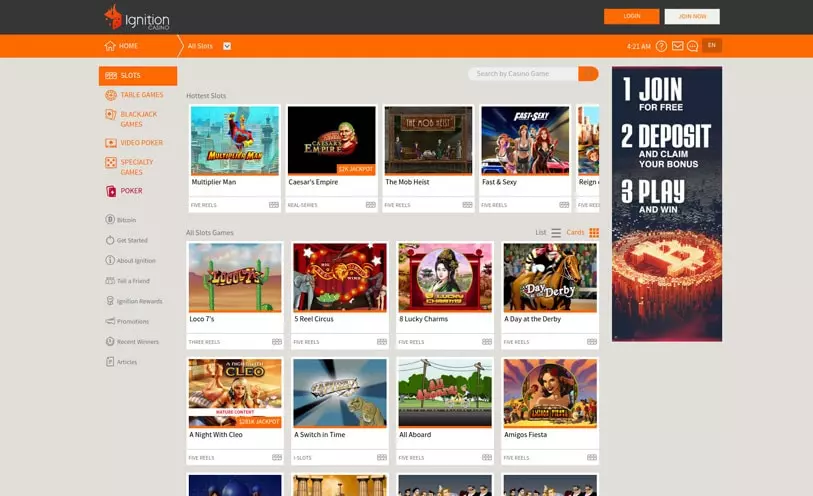
Task: Switch to List view
Action: coord(548,233)
